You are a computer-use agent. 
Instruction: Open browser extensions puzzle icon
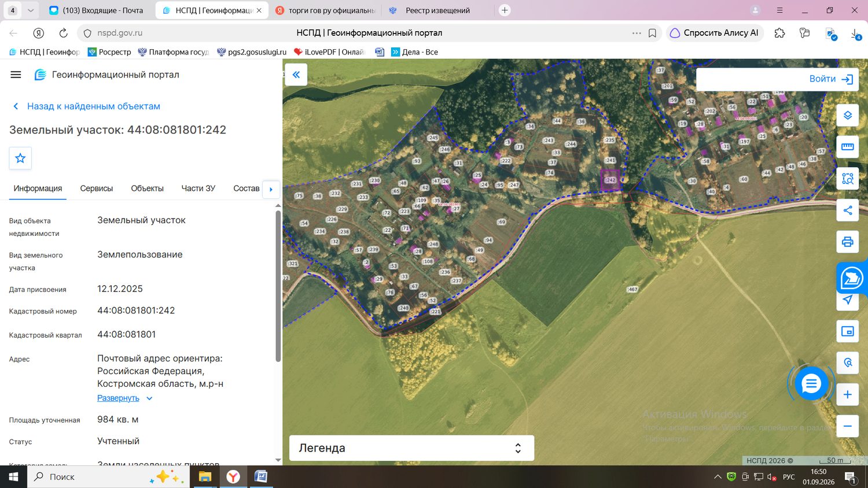[x=779, y=33]
